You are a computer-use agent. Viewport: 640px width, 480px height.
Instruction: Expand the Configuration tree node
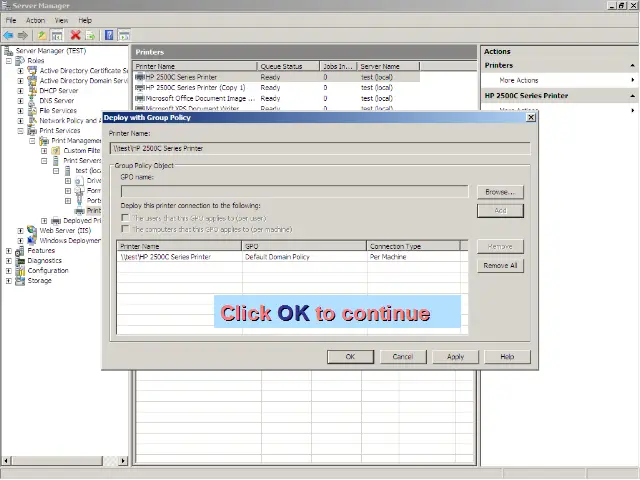(9, 271)
